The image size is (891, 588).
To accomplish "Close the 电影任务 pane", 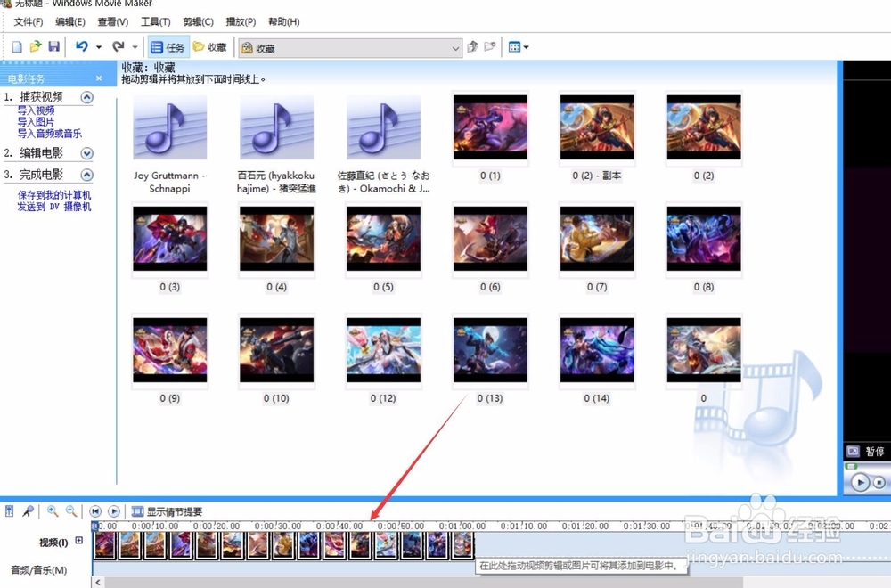I will point(99,78).
